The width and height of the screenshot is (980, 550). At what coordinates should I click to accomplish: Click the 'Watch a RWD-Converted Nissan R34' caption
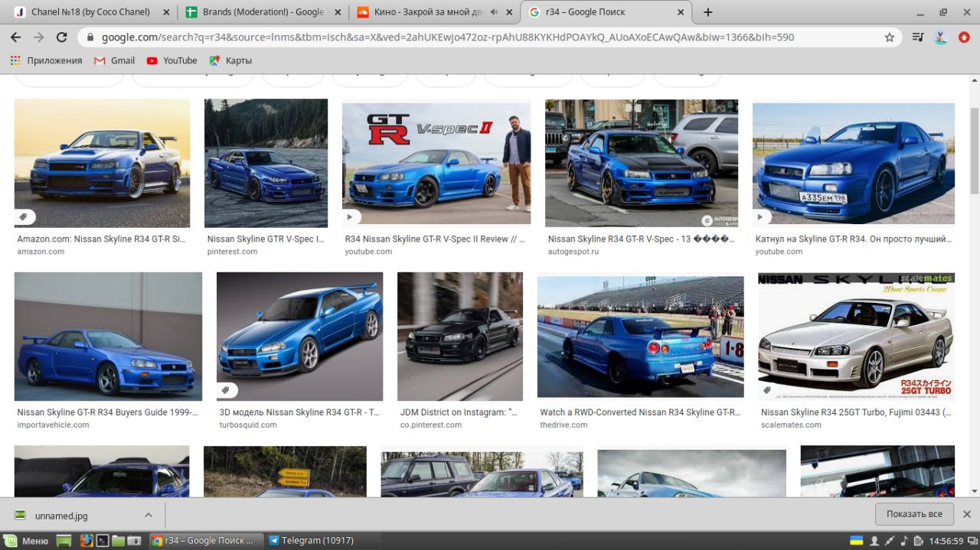(x=640, y=412)
